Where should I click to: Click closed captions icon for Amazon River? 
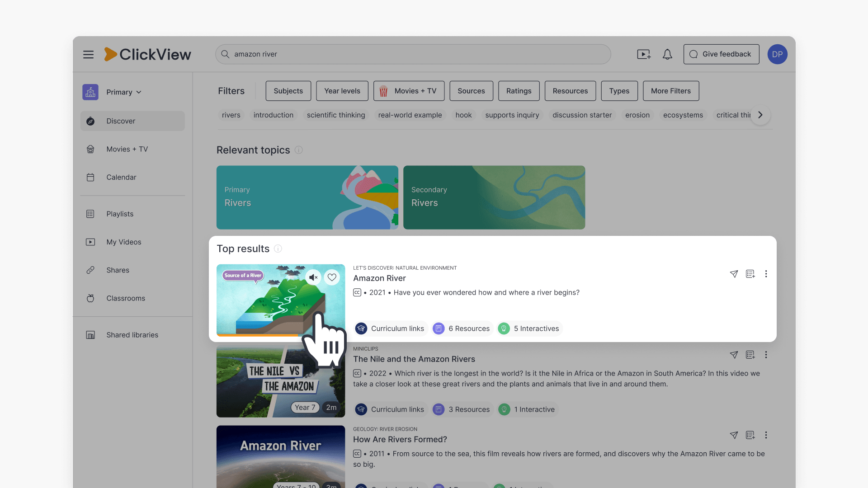(357, 293)
